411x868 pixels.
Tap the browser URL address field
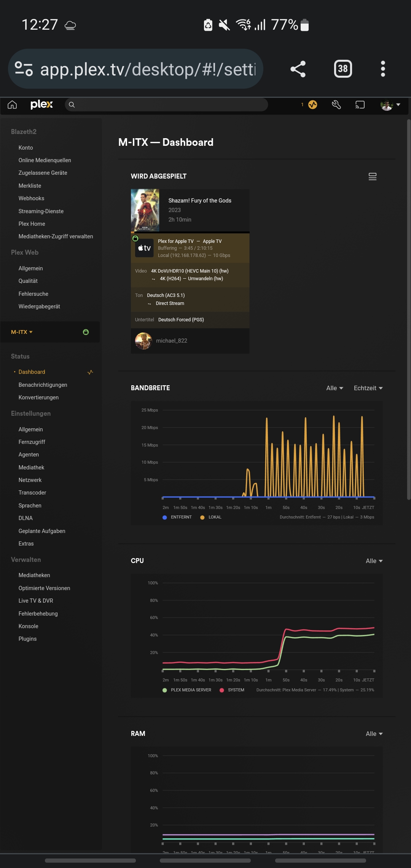tap(148, 69)
